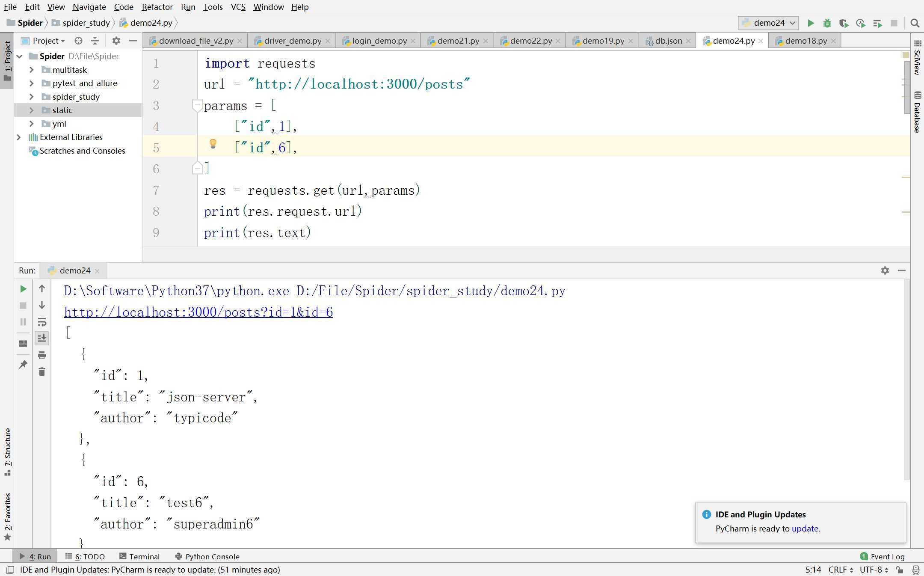Screen dimensions: 924x576
Task: Expand the pytest_and_allure folder
Action: click(31, 83)
